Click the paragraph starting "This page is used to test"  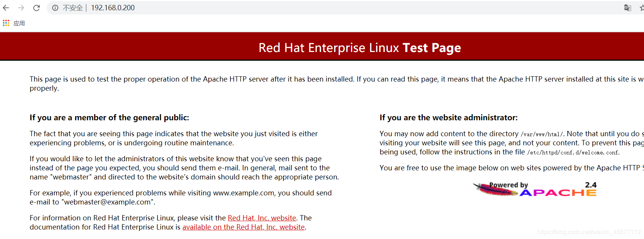point(337,83)
